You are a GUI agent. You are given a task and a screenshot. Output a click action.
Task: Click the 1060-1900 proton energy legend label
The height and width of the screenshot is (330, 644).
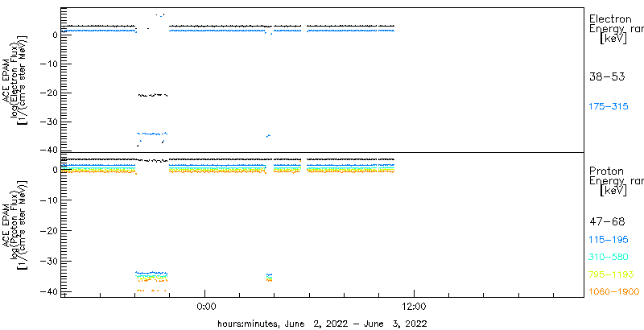[x=614, y=292]
